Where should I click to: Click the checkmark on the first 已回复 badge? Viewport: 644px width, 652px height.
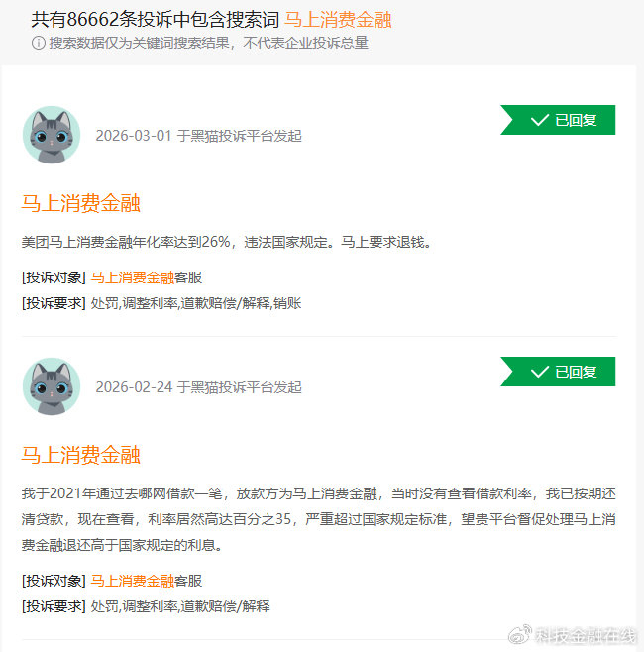(540, 120)
